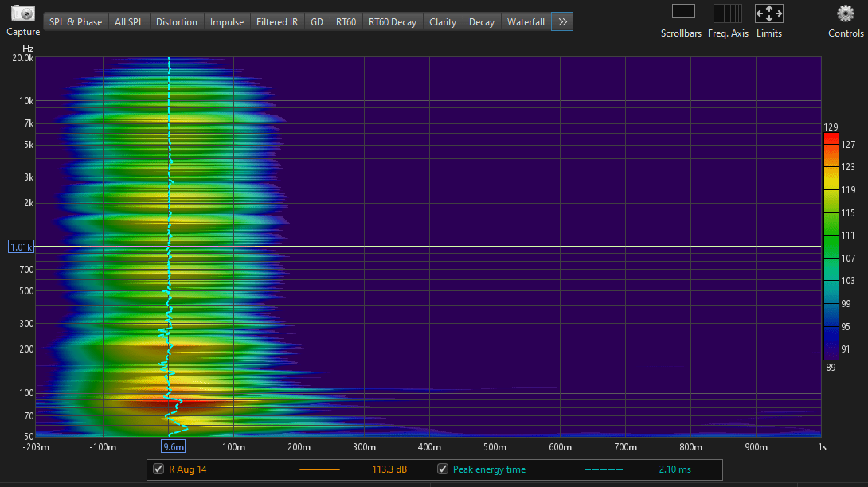
Task: Open the Waterfall tab
Action: [526, 22]
